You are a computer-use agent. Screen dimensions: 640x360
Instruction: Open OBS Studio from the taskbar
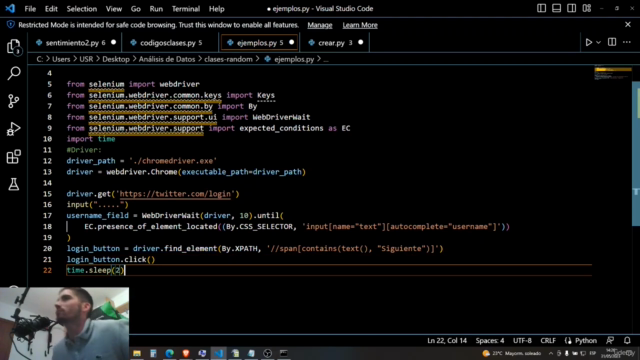[x=267, y=353]
